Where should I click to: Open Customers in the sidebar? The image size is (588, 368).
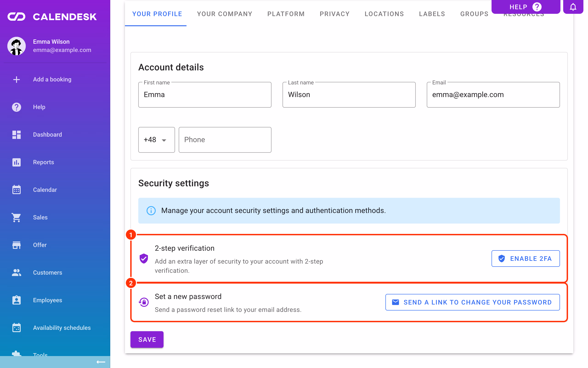click(x=55, y=273)
